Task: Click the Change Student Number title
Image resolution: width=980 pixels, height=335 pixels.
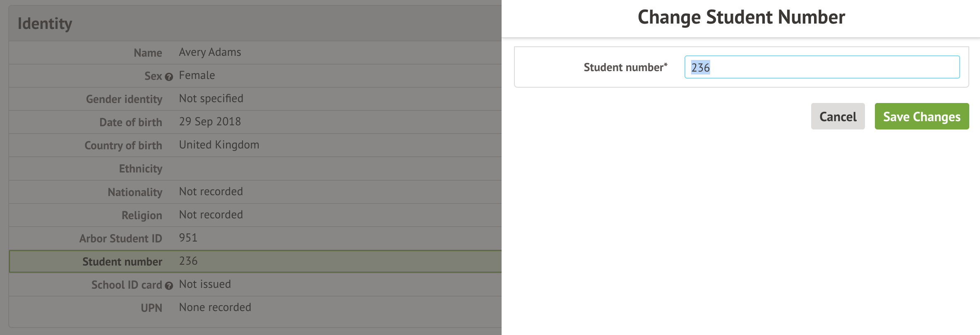Action: point(741,17)
